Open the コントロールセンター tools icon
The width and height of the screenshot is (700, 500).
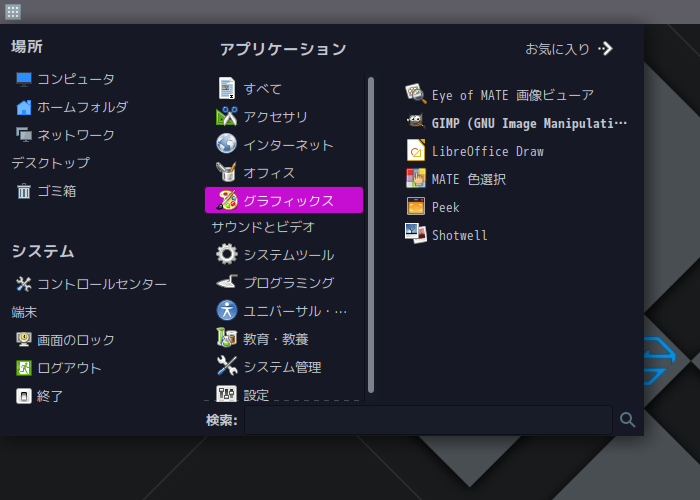pyautogui.click(x=24, y=284)
